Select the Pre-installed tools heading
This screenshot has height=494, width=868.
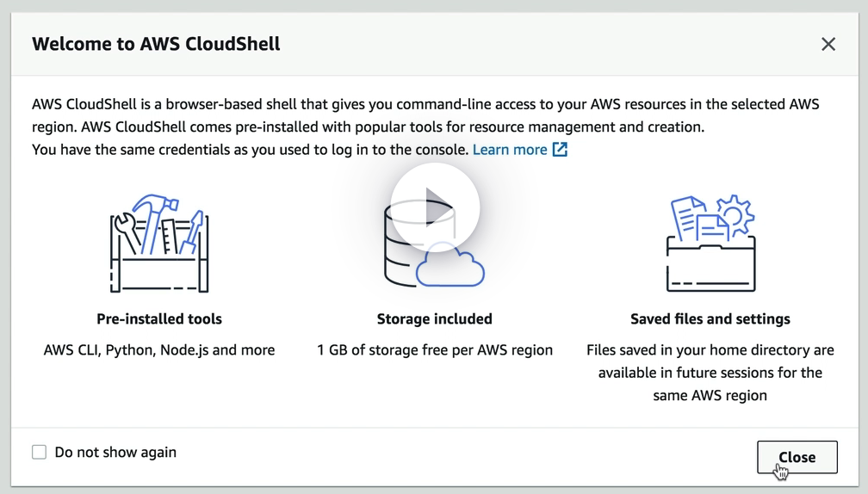tap(159, 318)
